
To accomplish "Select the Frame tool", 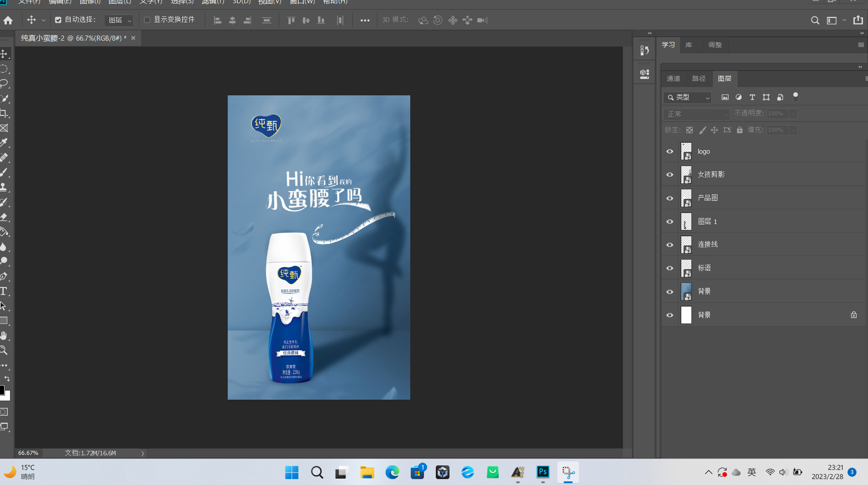I will 4,128.
